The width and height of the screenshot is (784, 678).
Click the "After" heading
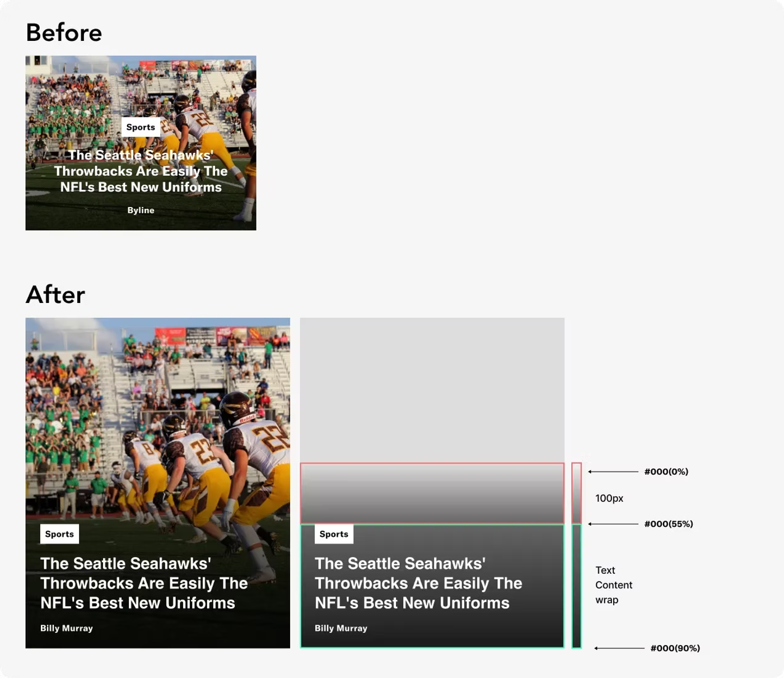click(x=55, y=294)
